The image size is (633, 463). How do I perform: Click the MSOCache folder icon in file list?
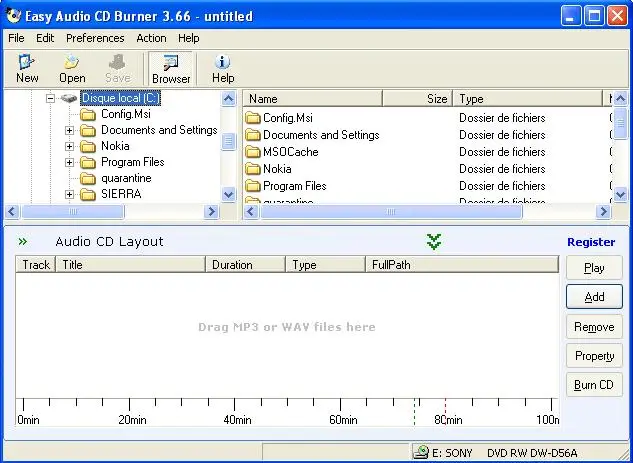(x=253, y=152)
